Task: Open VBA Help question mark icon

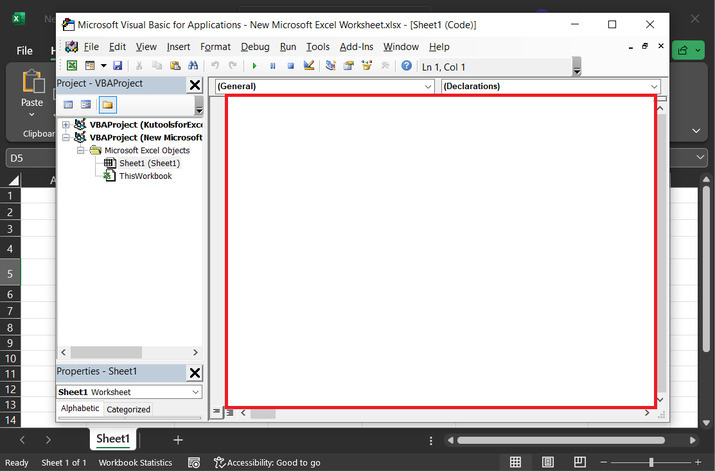Action: point(406,66)
